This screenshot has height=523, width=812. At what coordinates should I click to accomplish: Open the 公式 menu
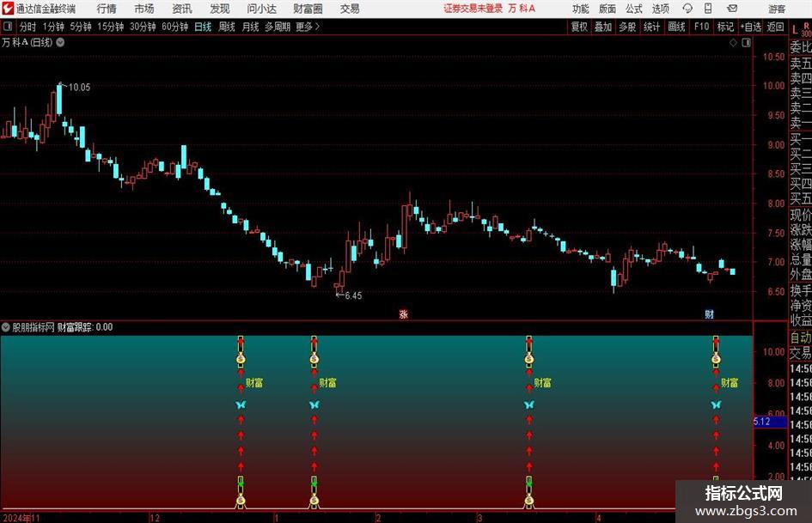(x=634, y=9)
